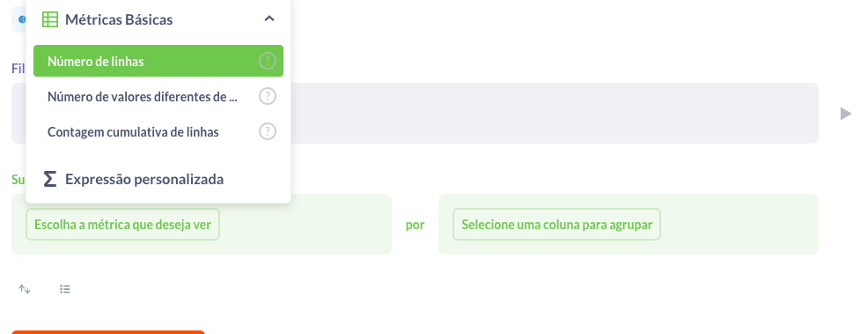Click the orange button at the bottom
This screenshot has width=868, height=334.
[108, 331]
